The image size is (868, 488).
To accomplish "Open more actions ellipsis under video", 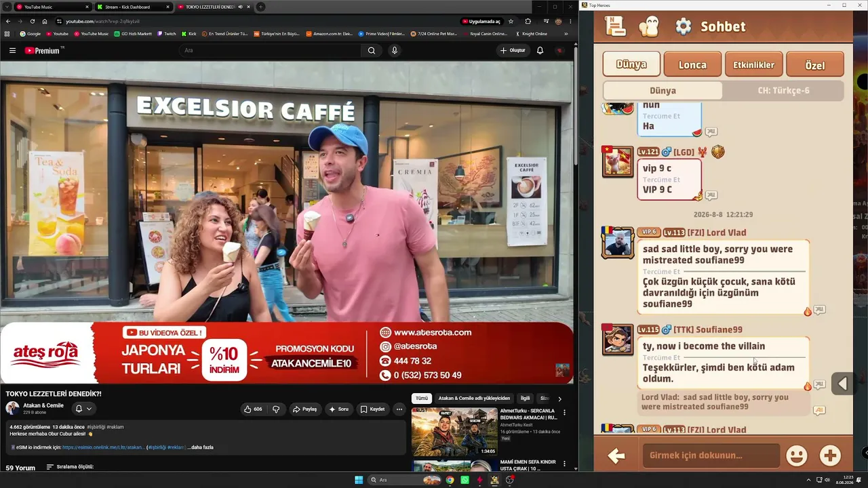I will coord(399,409).
